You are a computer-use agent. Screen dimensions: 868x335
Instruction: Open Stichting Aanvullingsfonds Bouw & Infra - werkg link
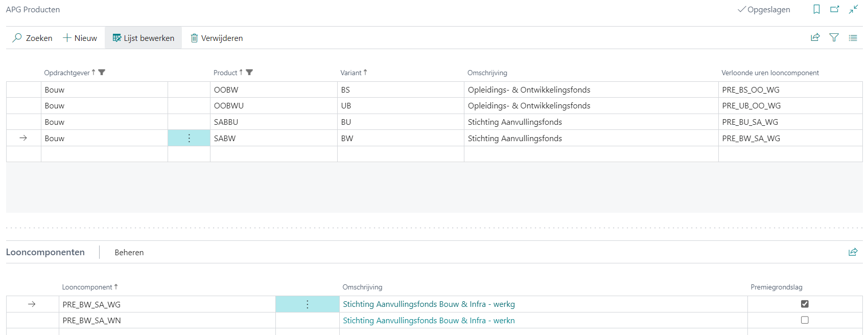pos(429,304)
